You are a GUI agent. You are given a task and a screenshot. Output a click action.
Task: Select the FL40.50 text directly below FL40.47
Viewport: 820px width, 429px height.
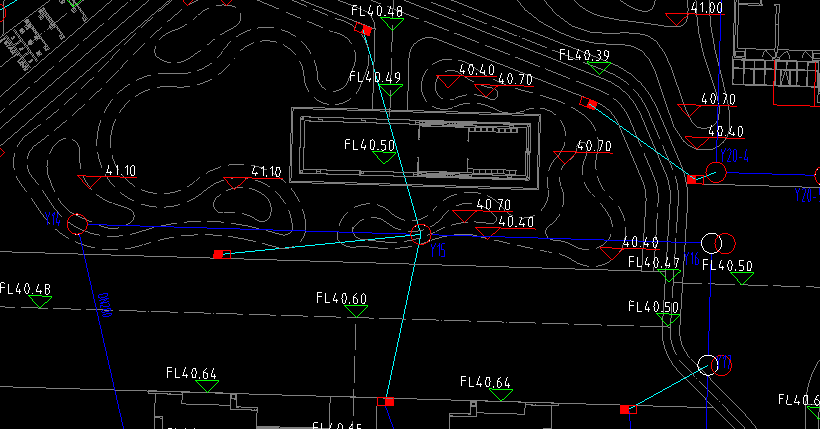654,307
